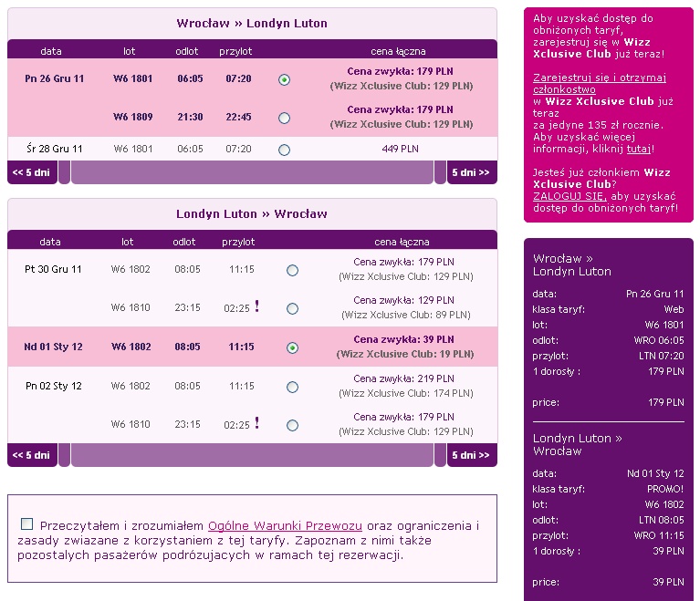Click 'przylot' header in return table
Screen dimensions: 700x601
point(238,242)
